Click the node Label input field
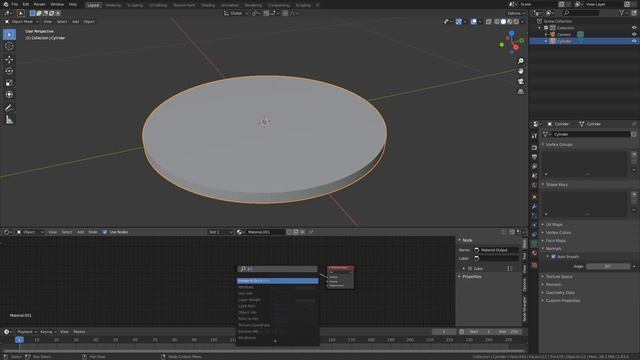Screen dimensions: 640x360 tap(496, 258)
